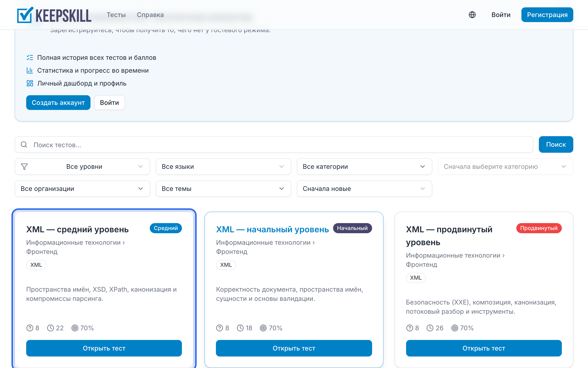Open the Все темы dropdown
This screenshot has height=368, width=588.
(223, 189)
